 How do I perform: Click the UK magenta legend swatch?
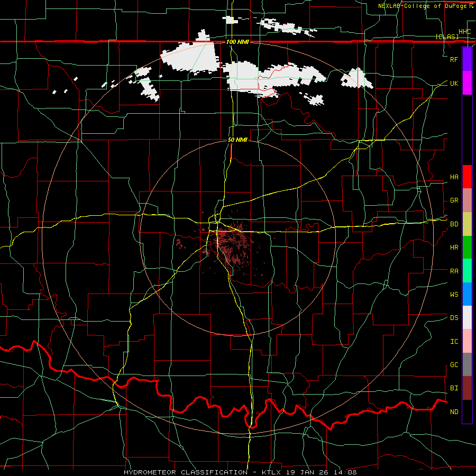[x=467, y=83]
